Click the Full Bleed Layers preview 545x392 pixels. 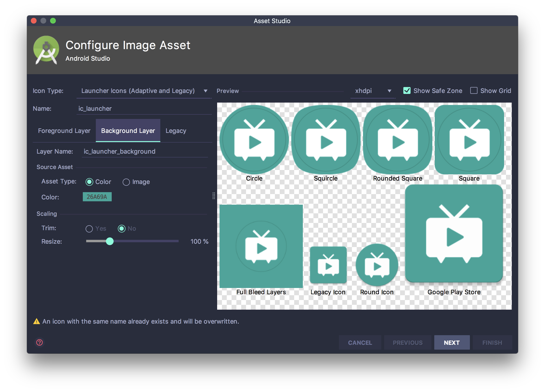tap(261, 246)
